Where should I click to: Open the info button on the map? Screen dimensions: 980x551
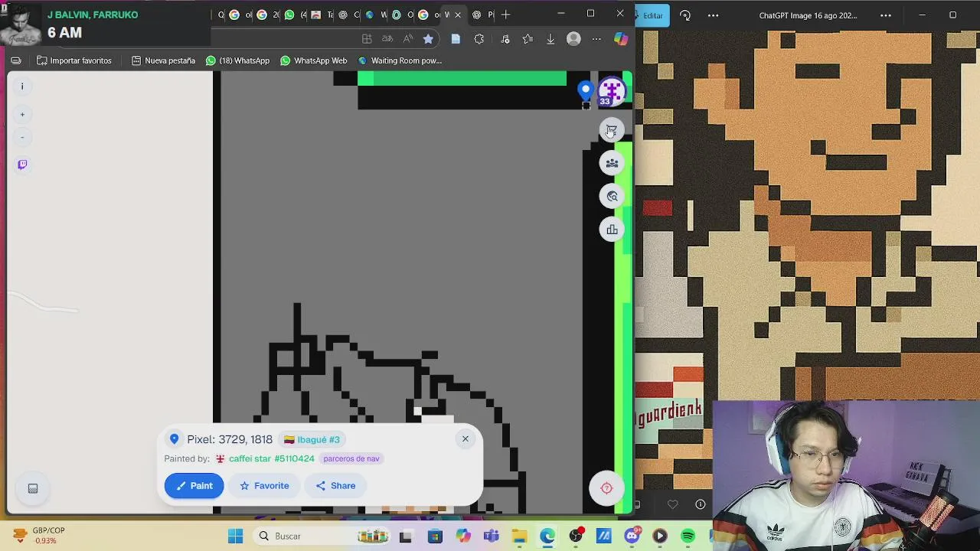pos(22,86)
